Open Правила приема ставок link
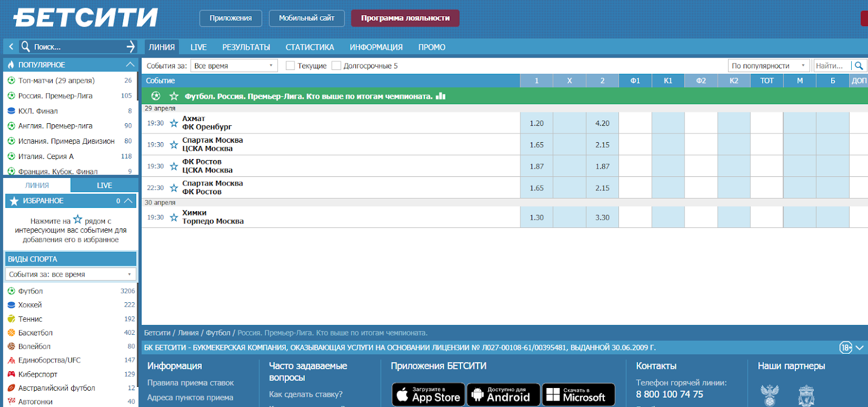 pyautogui.click(x=190, y=383)
